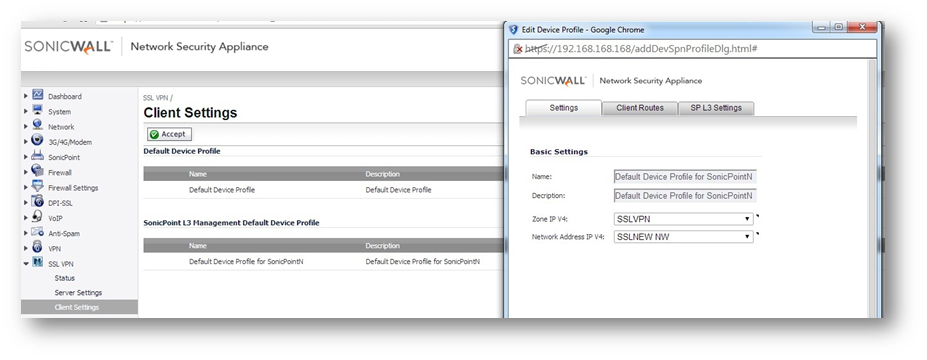The height and width of the screenshot is (360, 927).
Task: Open the Dashboard icon in sidebar
Action: click(x=37, y=95)
